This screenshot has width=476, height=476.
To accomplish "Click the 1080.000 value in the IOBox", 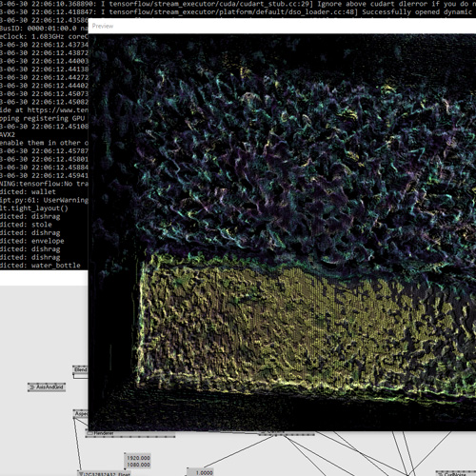I will click(138, 465).
